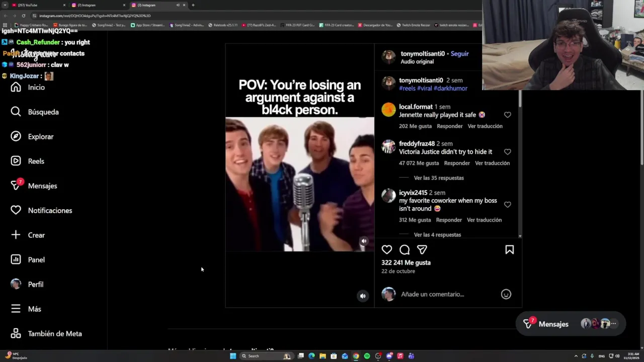This screenshot has height=362, width=644.
Task: Toggle mute icon on video corner
Action: coord(364,241)
